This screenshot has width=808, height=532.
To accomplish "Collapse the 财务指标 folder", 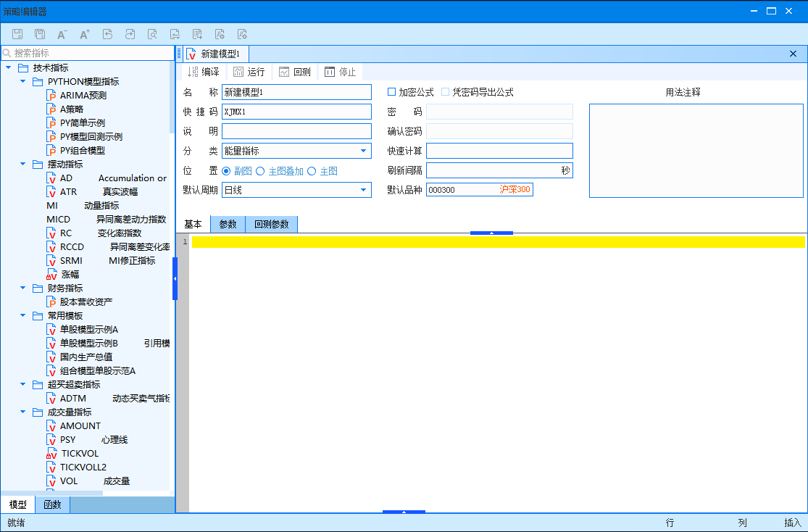I will [x=22, y=288].
